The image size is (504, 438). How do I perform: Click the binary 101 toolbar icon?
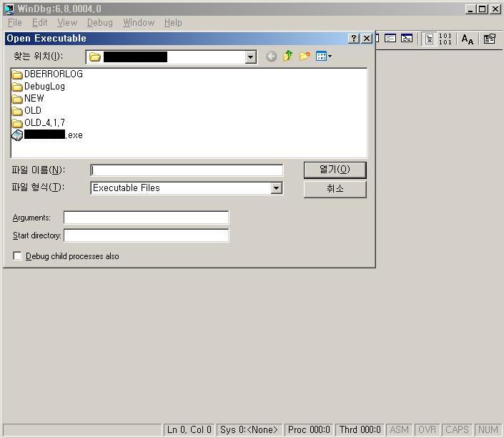[x=445, y=39]
